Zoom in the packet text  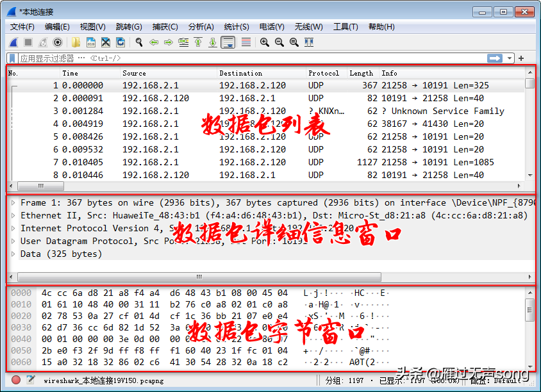[x=265, y=42]
